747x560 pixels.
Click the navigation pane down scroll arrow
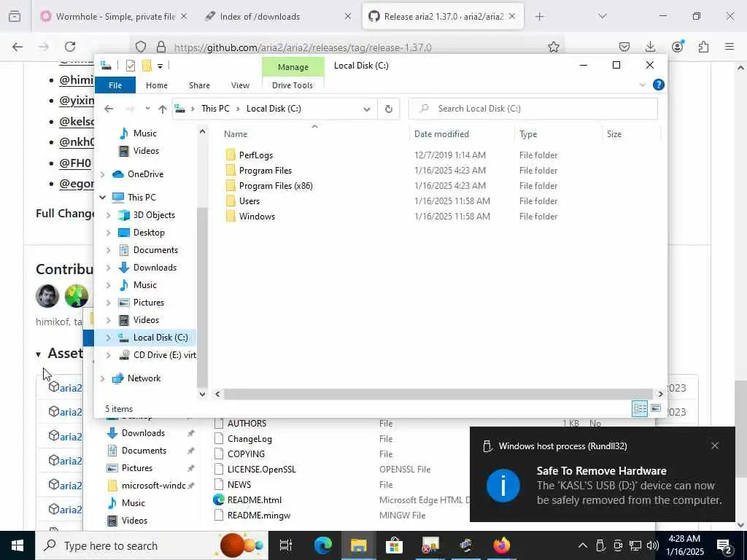(203, 394)
